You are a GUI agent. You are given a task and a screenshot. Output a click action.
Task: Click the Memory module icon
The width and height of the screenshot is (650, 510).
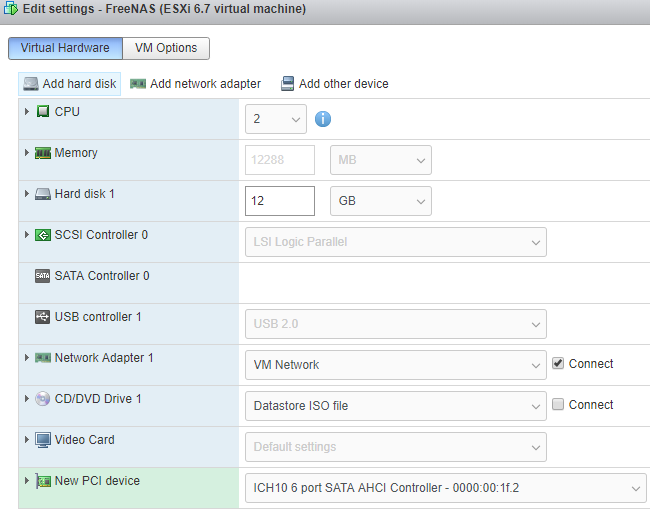(x=43, y=153)
